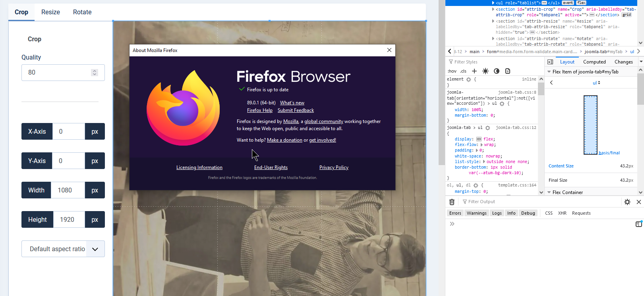Toggle Debug filter in console
Viewport: 644px width, 296px height.
[528, 213]
